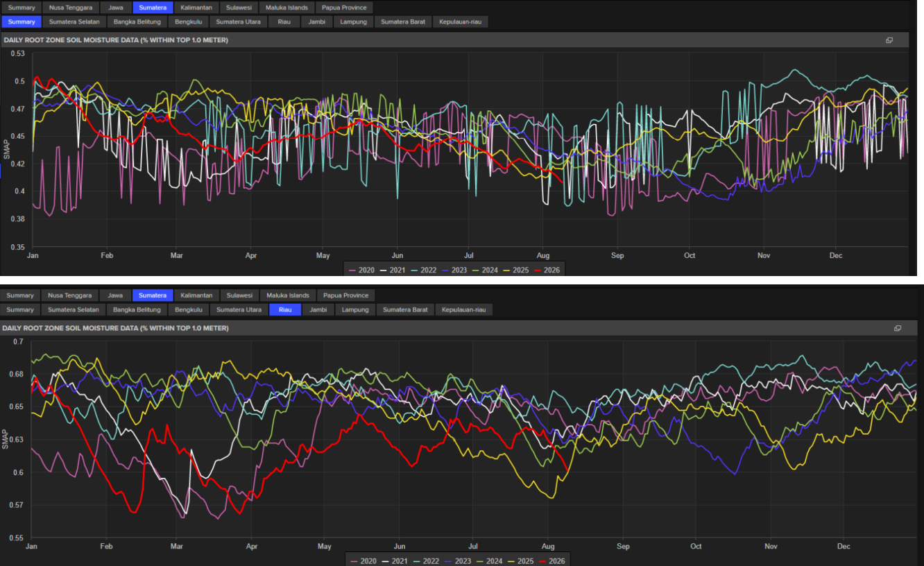Viewport: 924px width, 566px height.
Task: Click the SMAP axis label on upper chart
Action: point(7,150)
